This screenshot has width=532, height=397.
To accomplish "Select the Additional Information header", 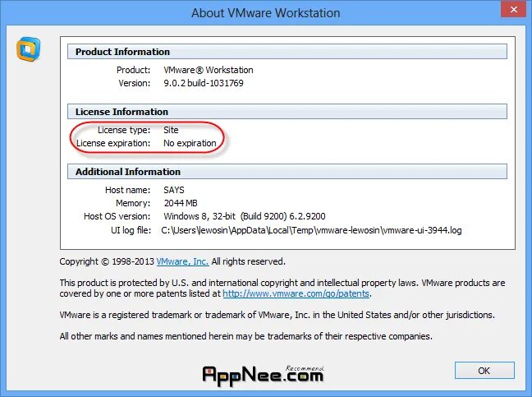I will click(287, 172).
